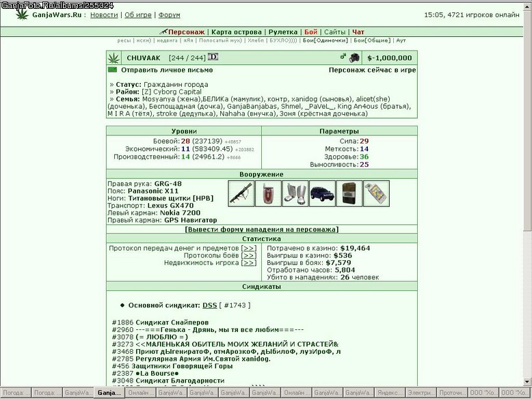Open the titanium leg guards thumbnail
The height and width of the screenshot is (399, 532).
(295, 193)
